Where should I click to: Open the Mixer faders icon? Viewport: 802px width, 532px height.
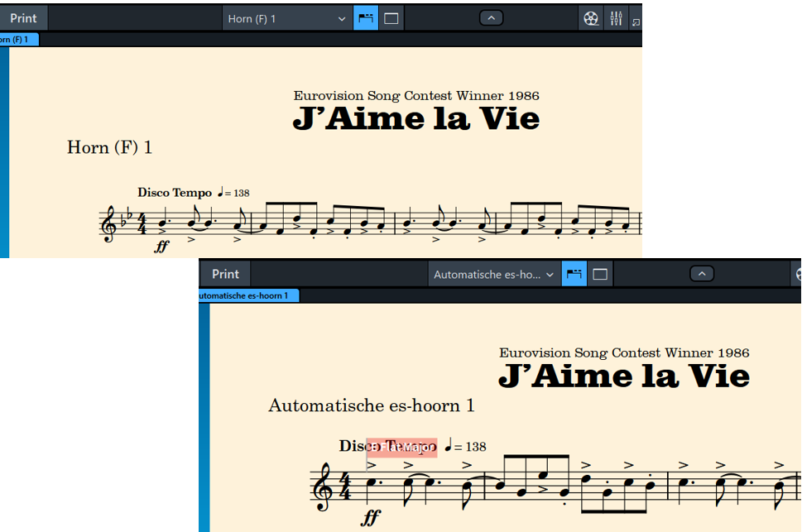[x=616, y=19]
